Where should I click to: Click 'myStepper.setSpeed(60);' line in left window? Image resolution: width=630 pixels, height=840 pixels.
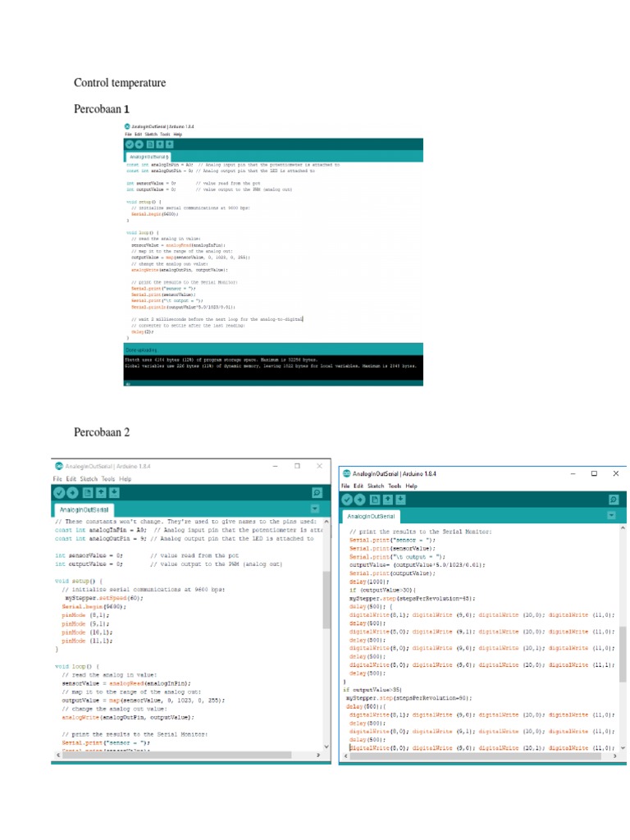point(104,598)
